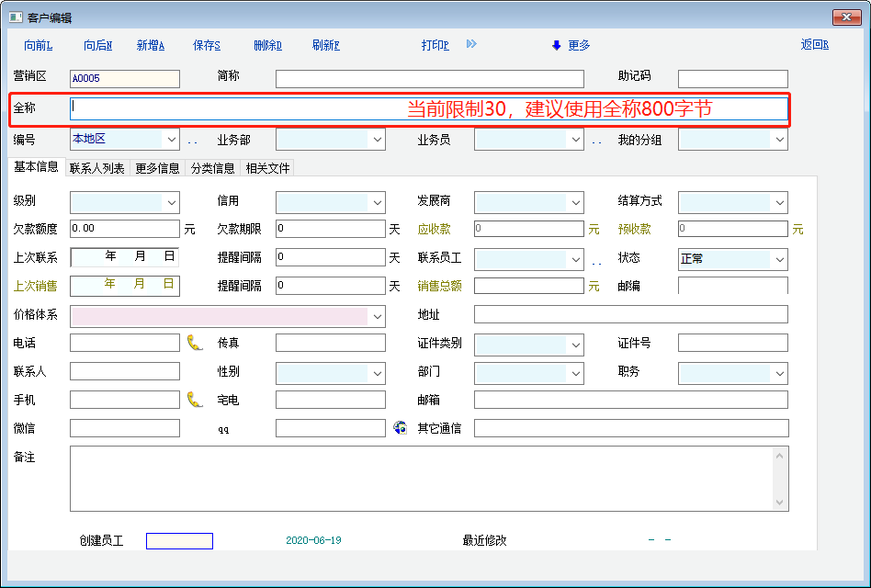Screen dimensions: 871x588
Task: Expand the 级别 dropdown
Action: click(171, 202)
